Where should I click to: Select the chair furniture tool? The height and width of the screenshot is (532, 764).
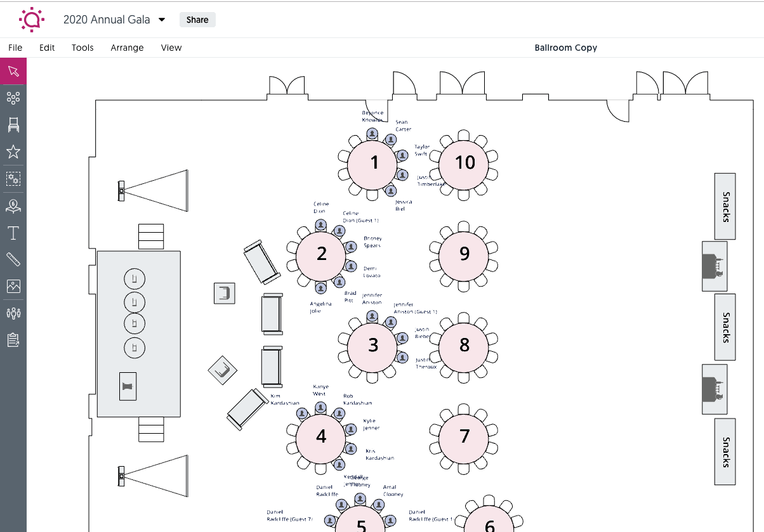point(13,124)
